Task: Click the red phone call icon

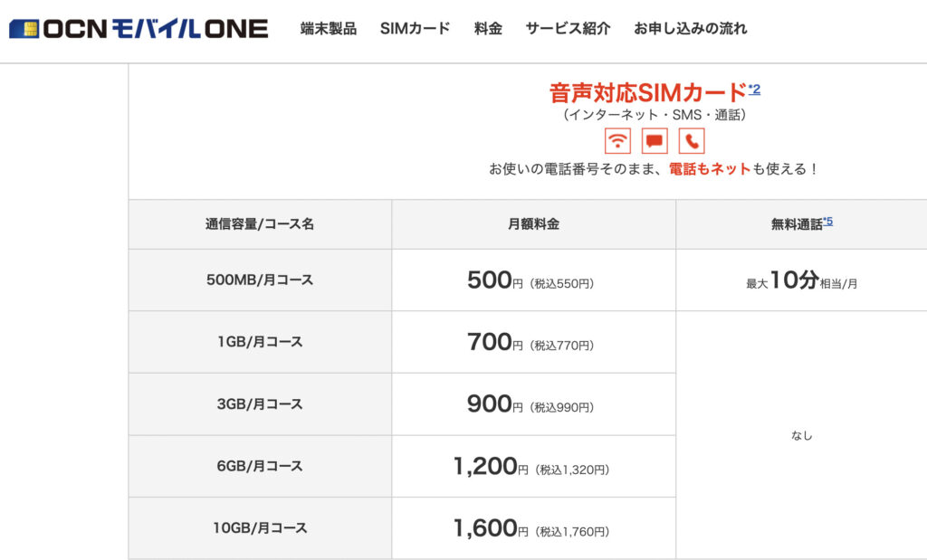Action: (692, 141)
